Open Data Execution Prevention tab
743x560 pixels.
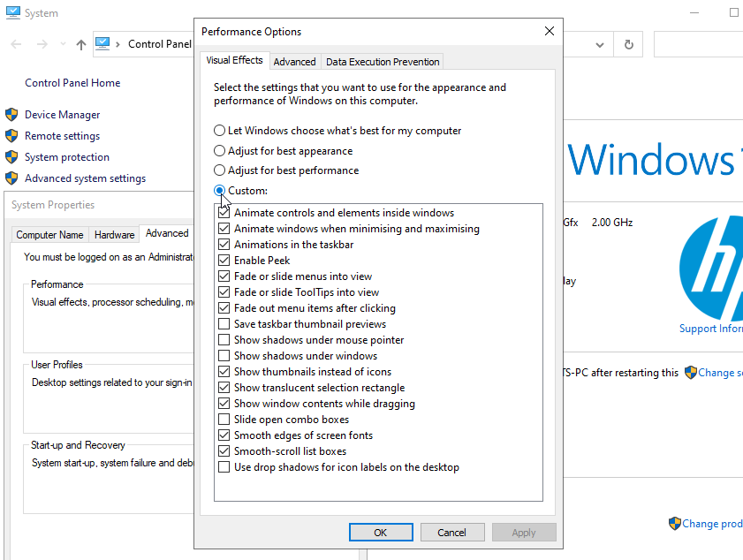pos(383,62)
